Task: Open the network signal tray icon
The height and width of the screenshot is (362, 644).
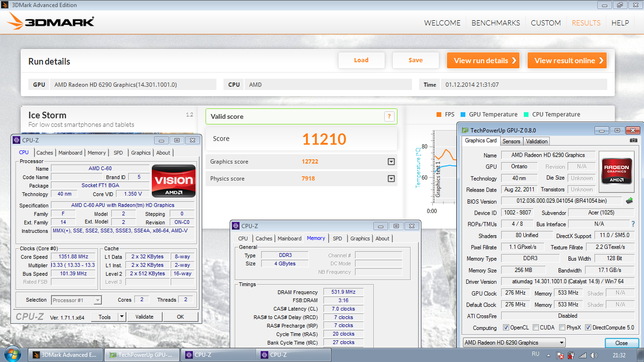Action: [583, 355]
